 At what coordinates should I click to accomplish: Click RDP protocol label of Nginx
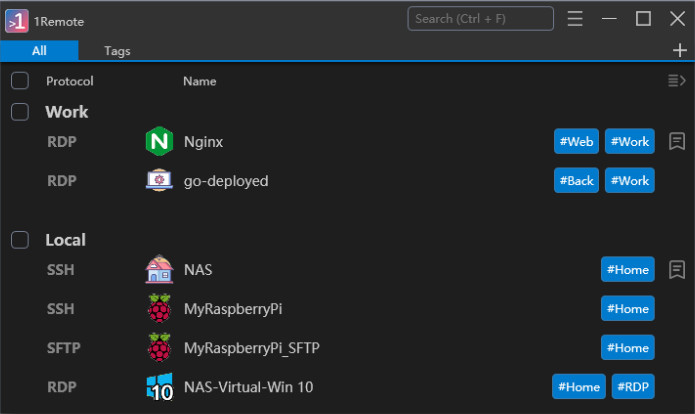point(62,142)
